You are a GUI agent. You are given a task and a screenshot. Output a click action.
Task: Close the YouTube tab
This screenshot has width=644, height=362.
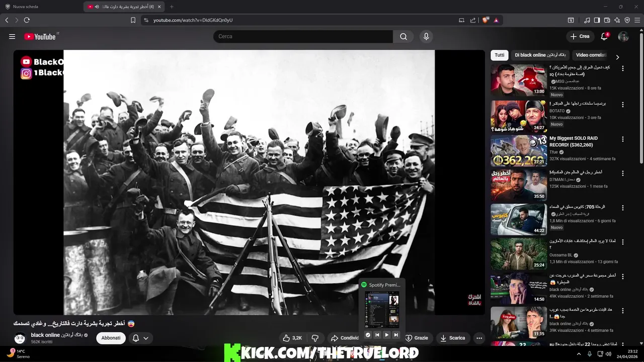coord(159,7)
